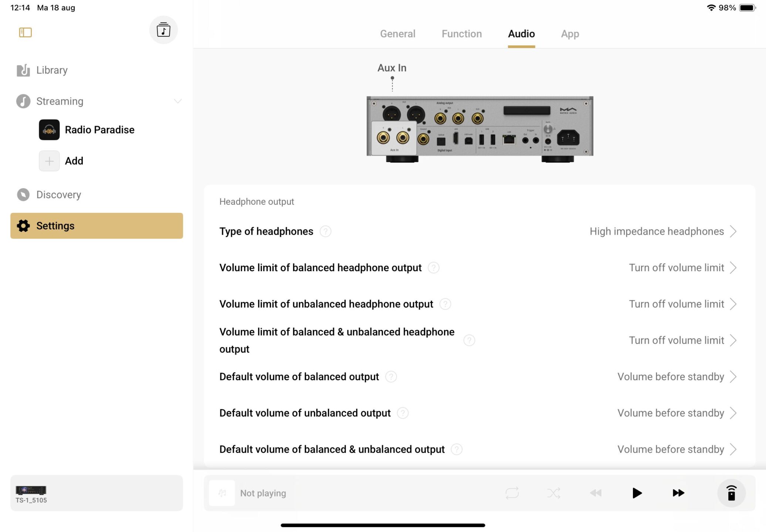This screenshot has height=532, width=766.
Task: Select the TS-1_5105 device
Action: (96, 493)
